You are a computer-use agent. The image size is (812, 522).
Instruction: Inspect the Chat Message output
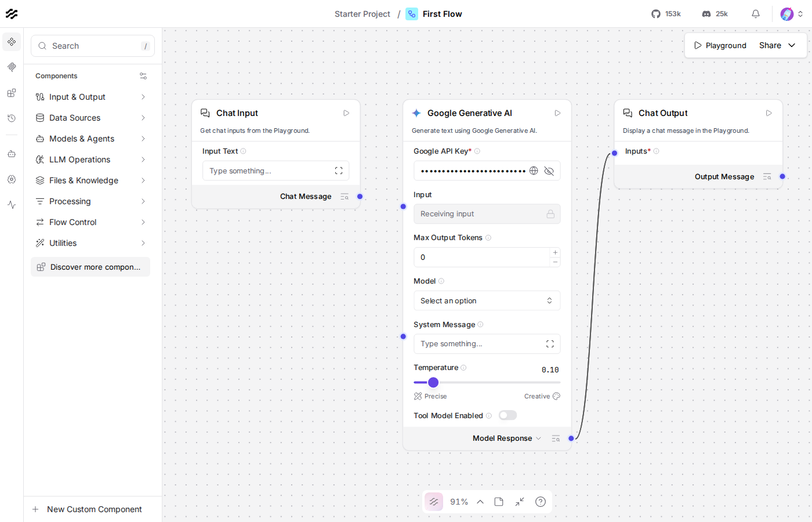[345, 197]
